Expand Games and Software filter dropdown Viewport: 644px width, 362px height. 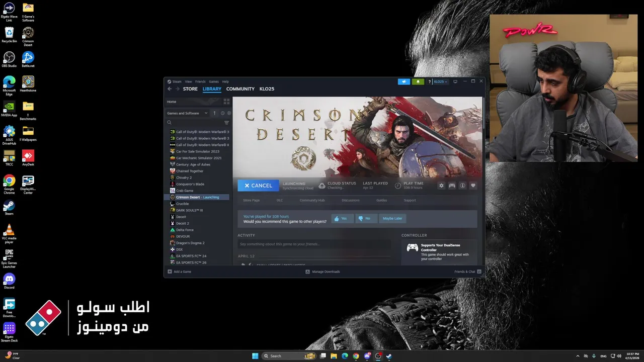tap(187, 113)
